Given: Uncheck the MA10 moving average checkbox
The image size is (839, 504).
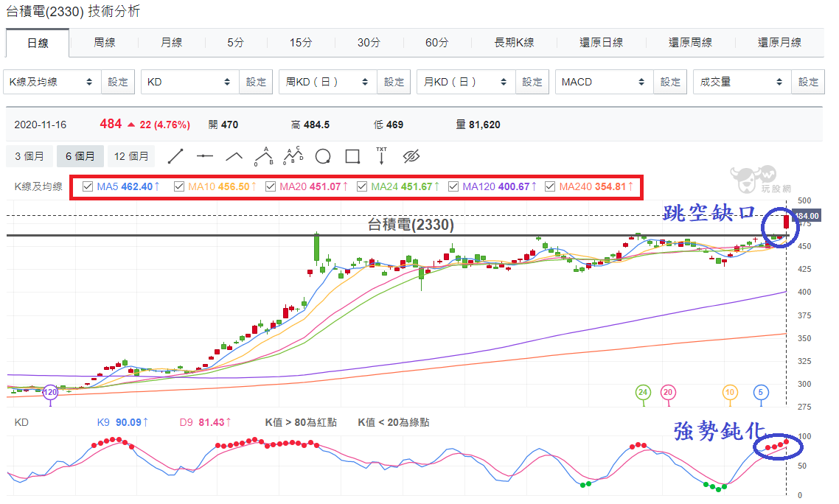Looking at the screenshot, I should [179, 186].
